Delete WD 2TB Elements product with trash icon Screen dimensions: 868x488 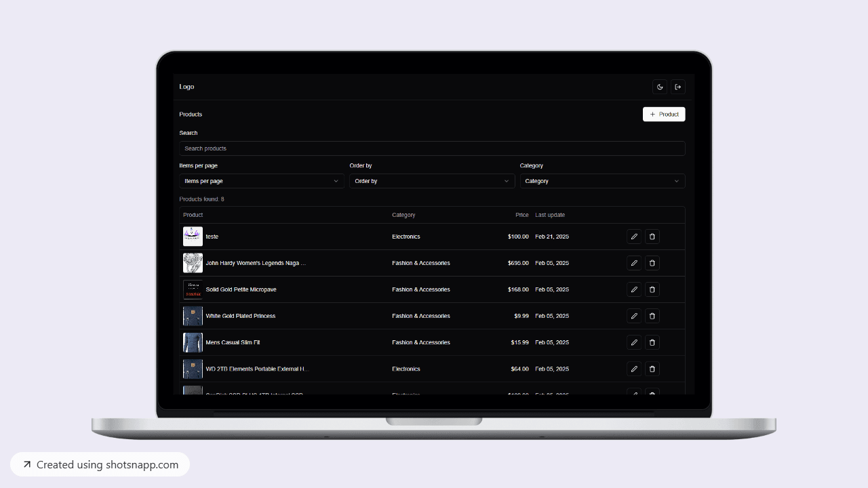[x=652, y=369]
